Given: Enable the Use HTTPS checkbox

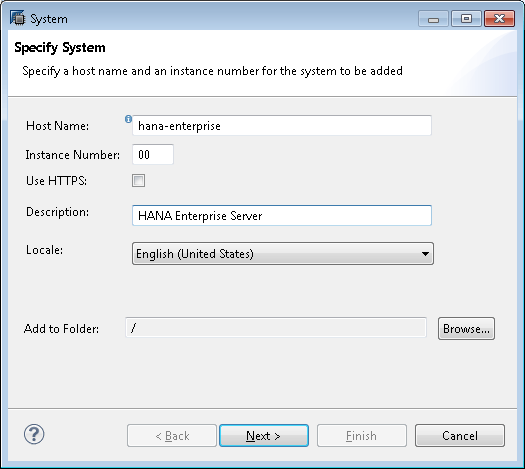Looking at the screenshot, I should tap(138, 181).
